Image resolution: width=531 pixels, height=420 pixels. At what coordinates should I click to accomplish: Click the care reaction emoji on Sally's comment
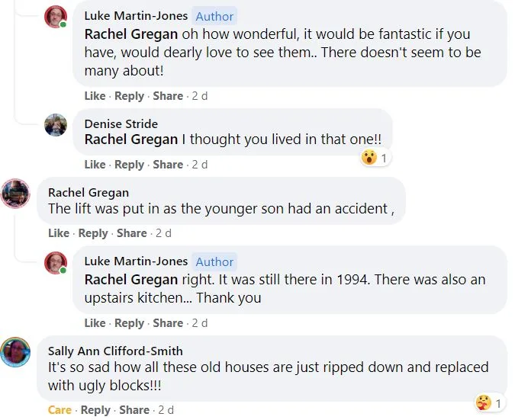coord(483,402)
